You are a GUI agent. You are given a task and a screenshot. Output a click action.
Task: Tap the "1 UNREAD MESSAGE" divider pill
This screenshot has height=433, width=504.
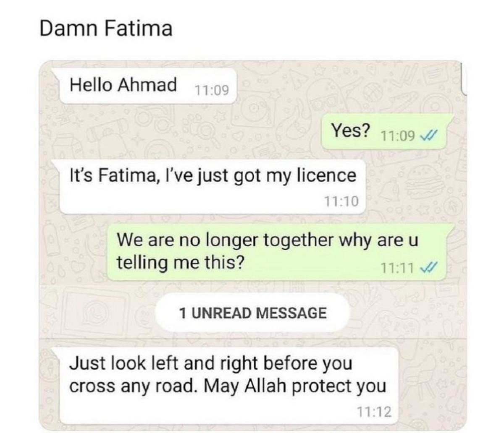click(x=252, y=313)
